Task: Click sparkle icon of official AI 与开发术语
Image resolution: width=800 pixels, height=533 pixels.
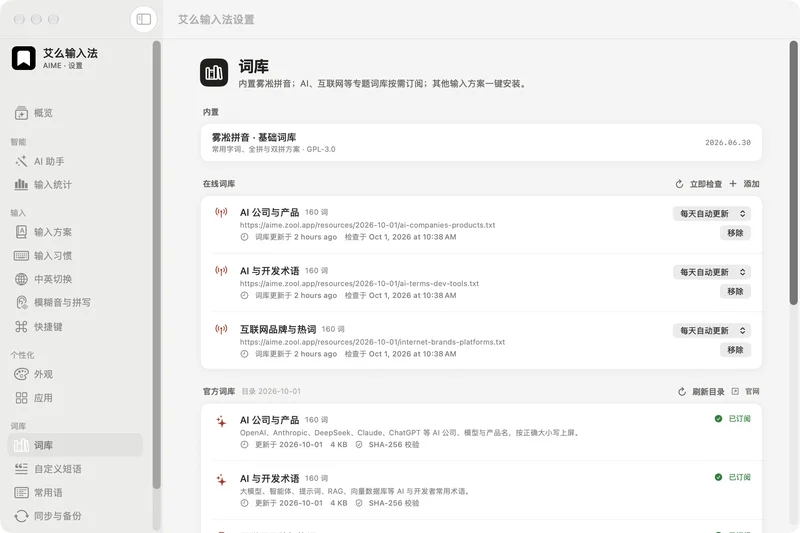Action: [221, 479]
